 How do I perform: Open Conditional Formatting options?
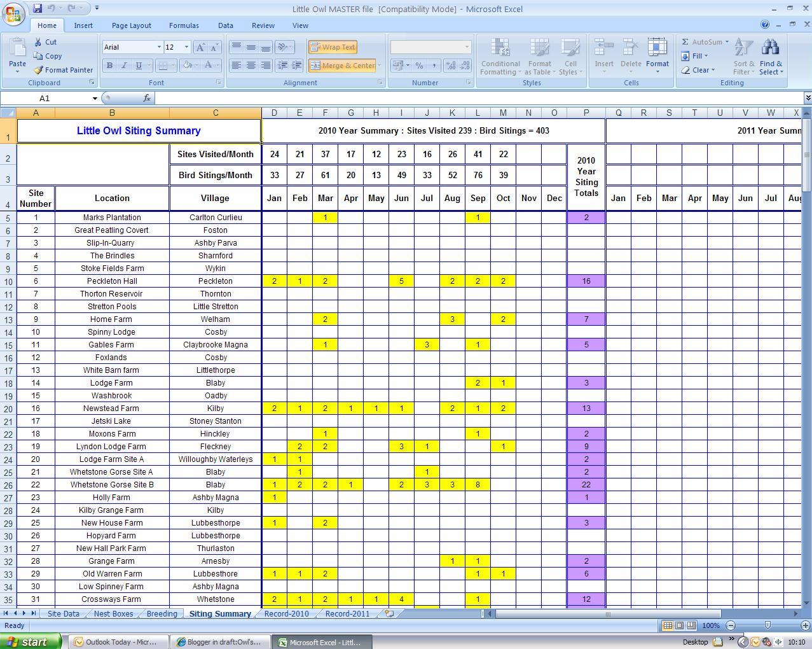coord(500,56)
